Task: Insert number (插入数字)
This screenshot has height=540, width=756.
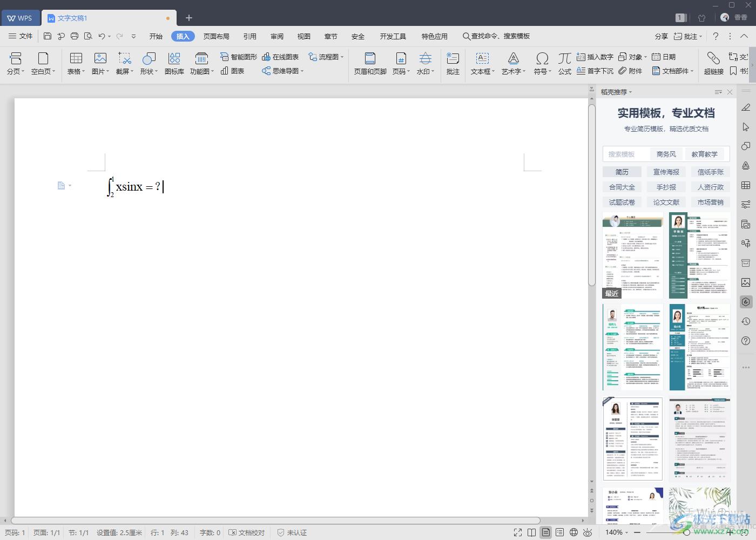Action: [595, 57]
